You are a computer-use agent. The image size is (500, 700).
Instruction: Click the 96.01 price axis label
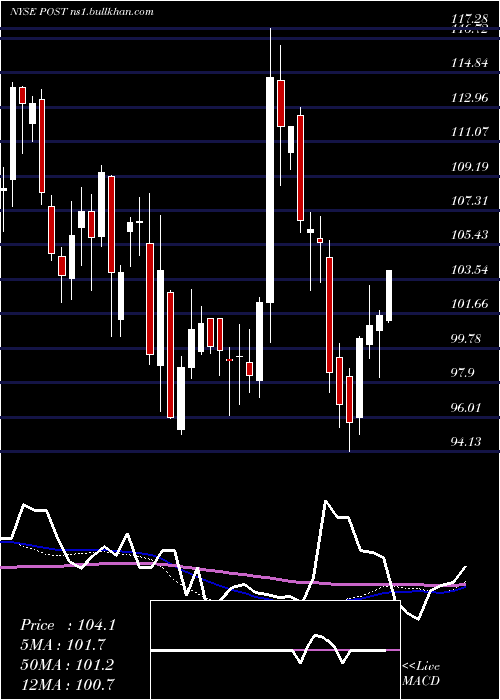(x=467, y=407)
